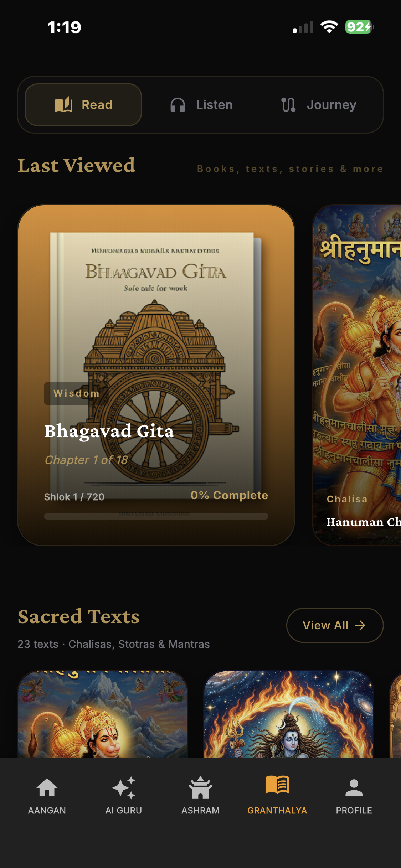
Task: Select the Read tab
Action: [83, 105]
